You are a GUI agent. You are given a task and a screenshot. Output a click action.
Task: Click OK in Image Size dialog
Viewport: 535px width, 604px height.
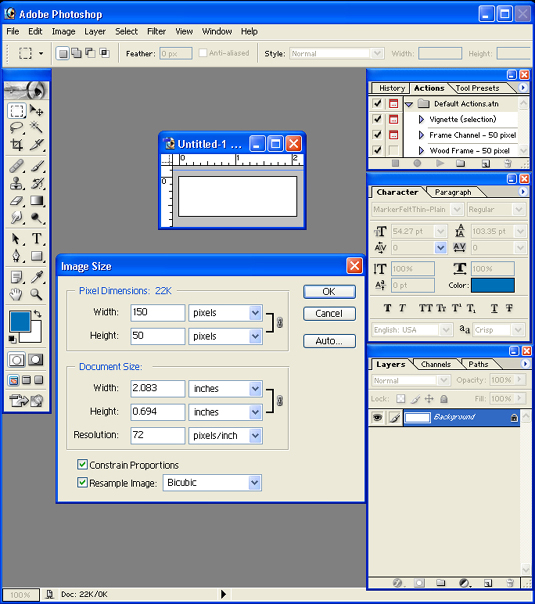click(x=329, y=292)
